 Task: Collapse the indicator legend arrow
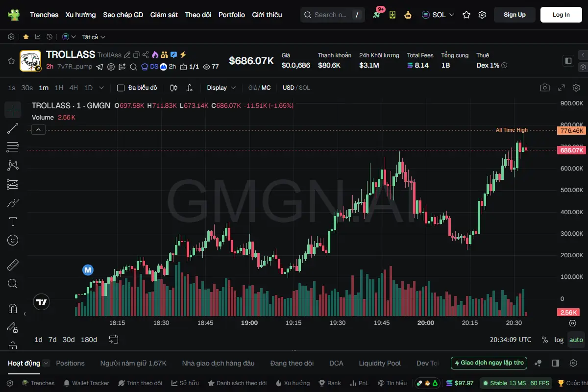point(39,129)
